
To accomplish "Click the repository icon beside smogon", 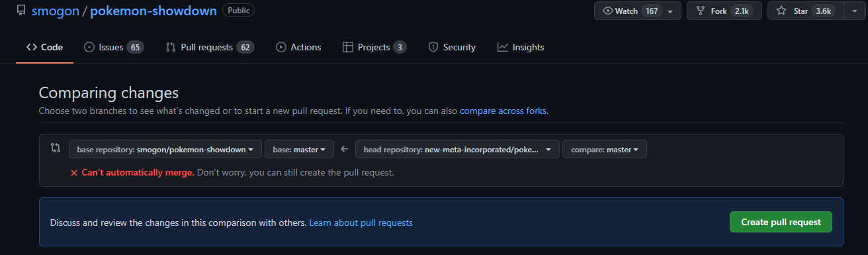I will [21, 11].
